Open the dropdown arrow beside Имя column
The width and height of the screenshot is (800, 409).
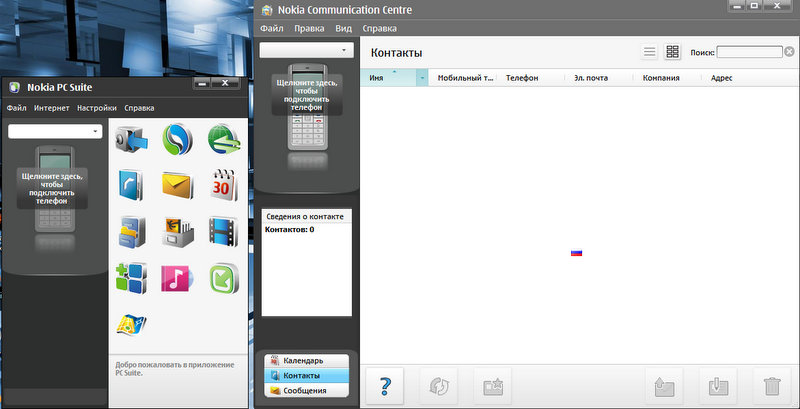click(x=422, y=78)
